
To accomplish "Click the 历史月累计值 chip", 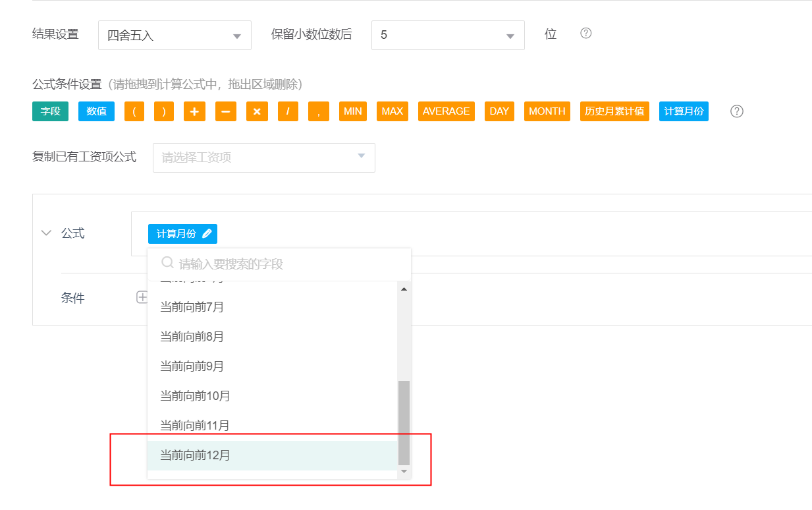I will tap(614, 111).
